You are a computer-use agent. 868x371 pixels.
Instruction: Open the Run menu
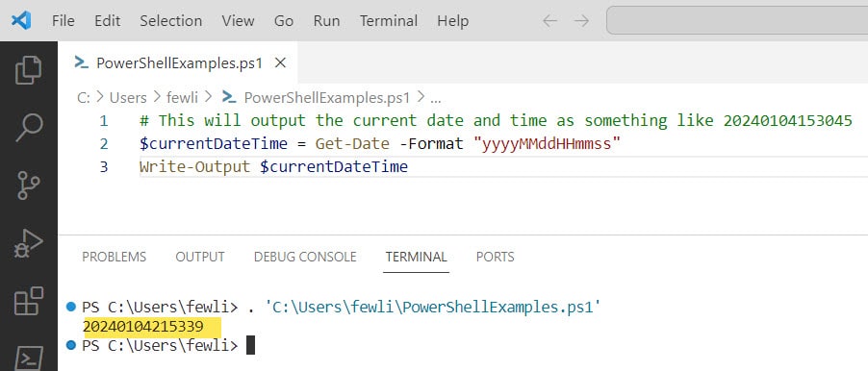pyautogui.click(x=326, y=21)
